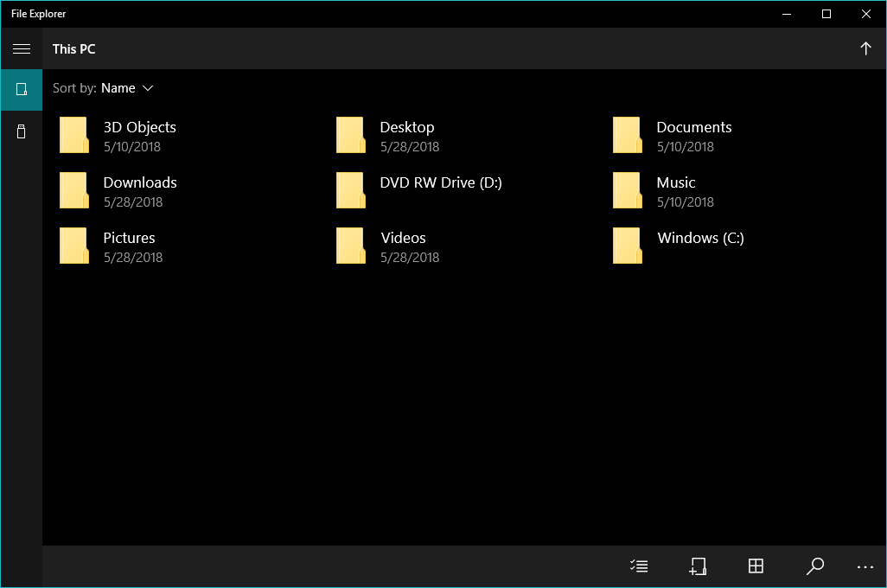Screen dimensions: 887x588
Task: Switch view layout with the grid icon
Action: (x=756, y=566)
